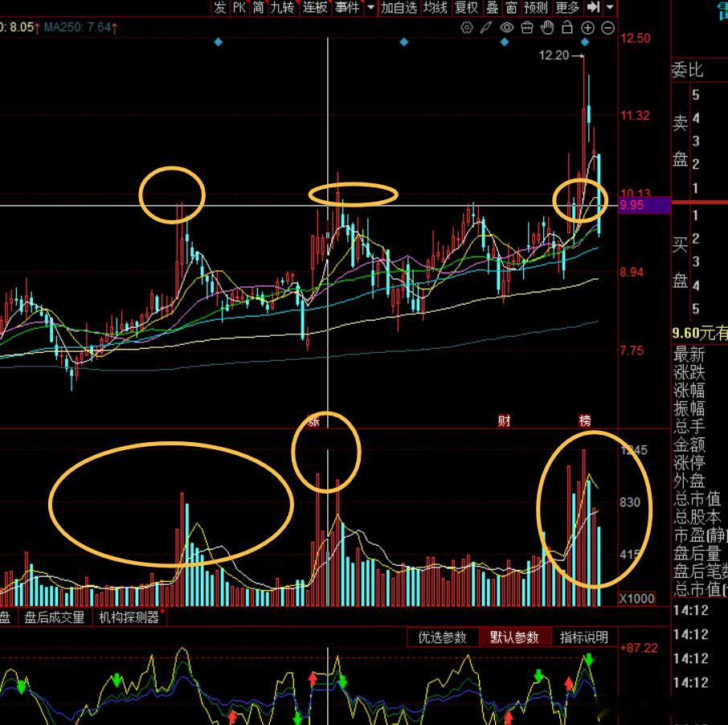Toggle the chart lock icon
The image size is (728, 725).
(567, 28)
